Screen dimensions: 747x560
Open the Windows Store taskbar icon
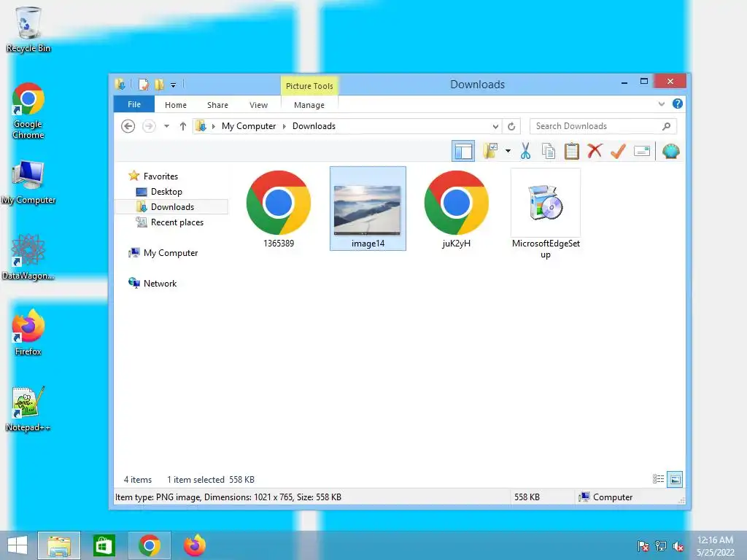104,545
